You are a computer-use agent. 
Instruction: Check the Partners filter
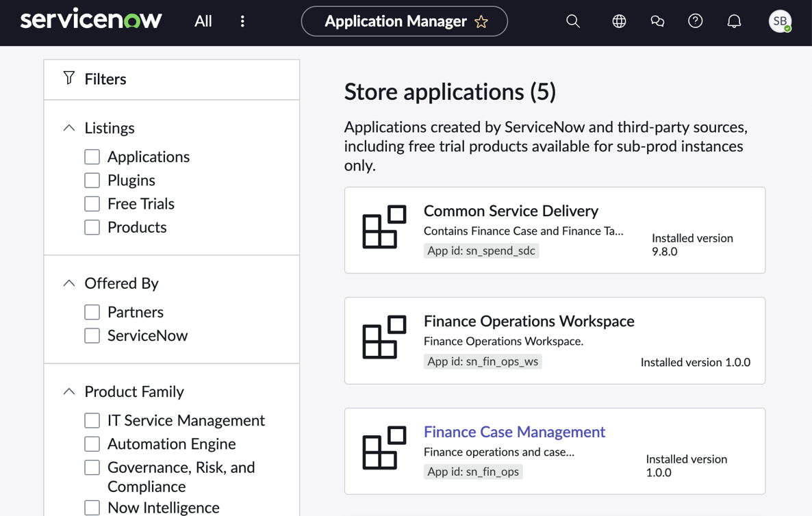point(92,312)
